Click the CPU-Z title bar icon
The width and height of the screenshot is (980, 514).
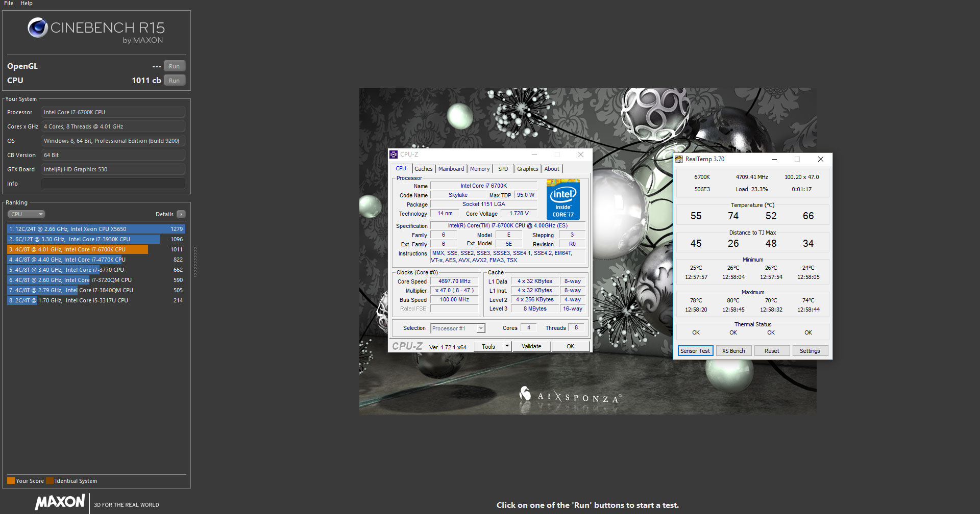(394, 155)
